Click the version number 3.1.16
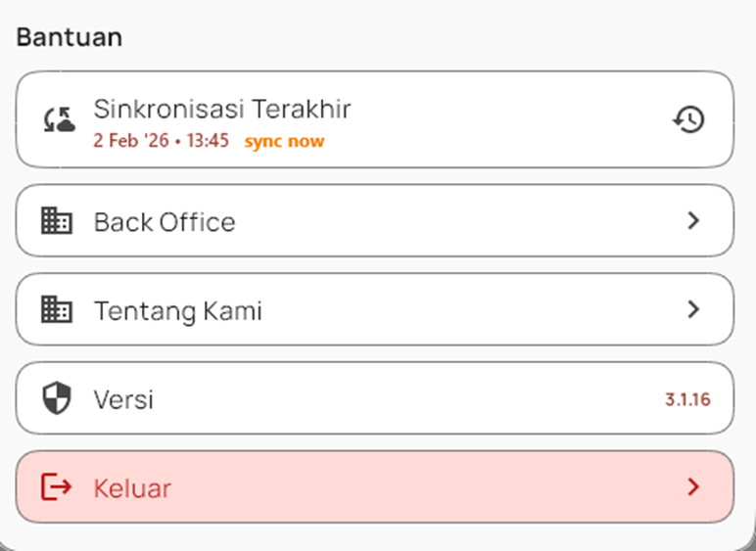The height and width of the screenshot is (551, 756). point(686,399)
